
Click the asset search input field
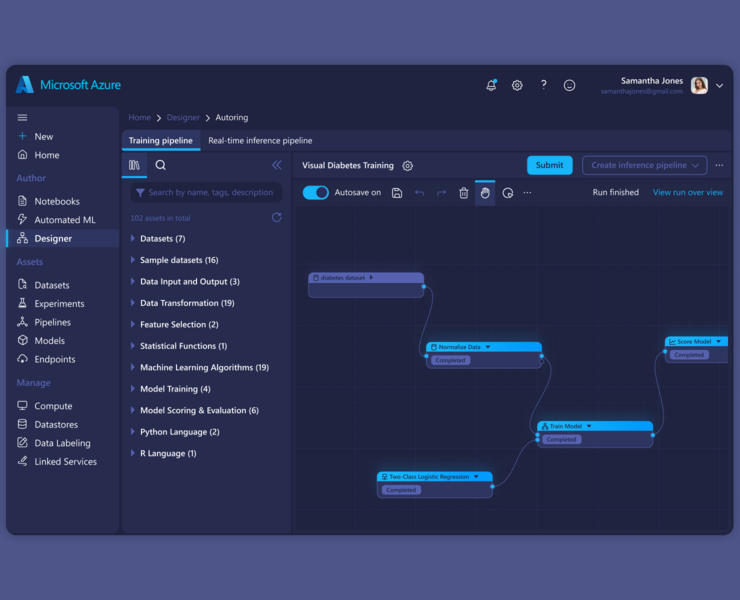coord(208,193)
